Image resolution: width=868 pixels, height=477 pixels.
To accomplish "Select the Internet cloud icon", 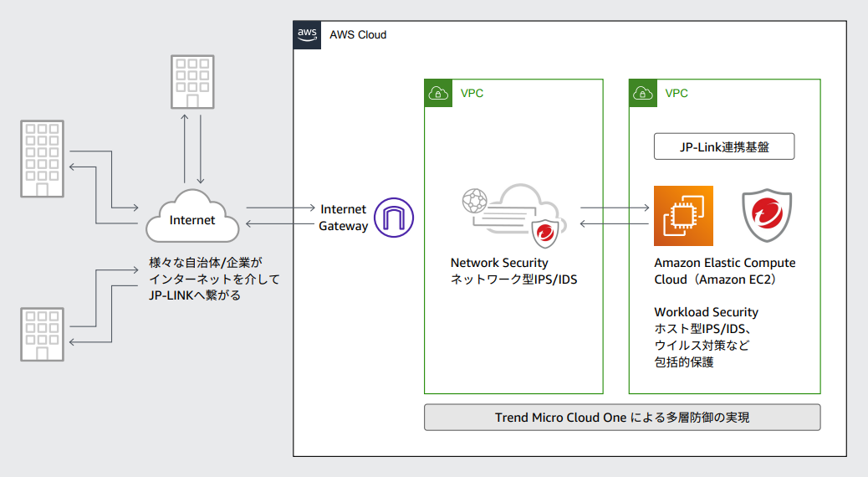I will (x=192, y=218).
